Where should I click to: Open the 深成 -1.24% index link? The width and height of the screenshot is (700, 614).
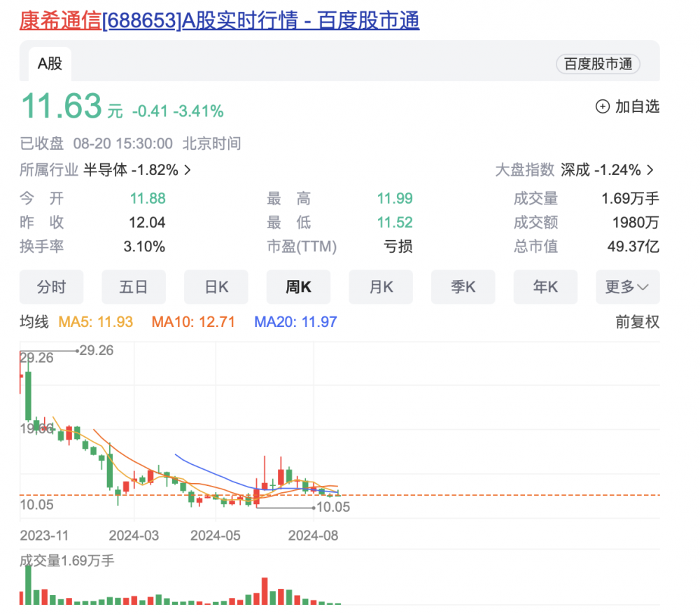point(601,170)
